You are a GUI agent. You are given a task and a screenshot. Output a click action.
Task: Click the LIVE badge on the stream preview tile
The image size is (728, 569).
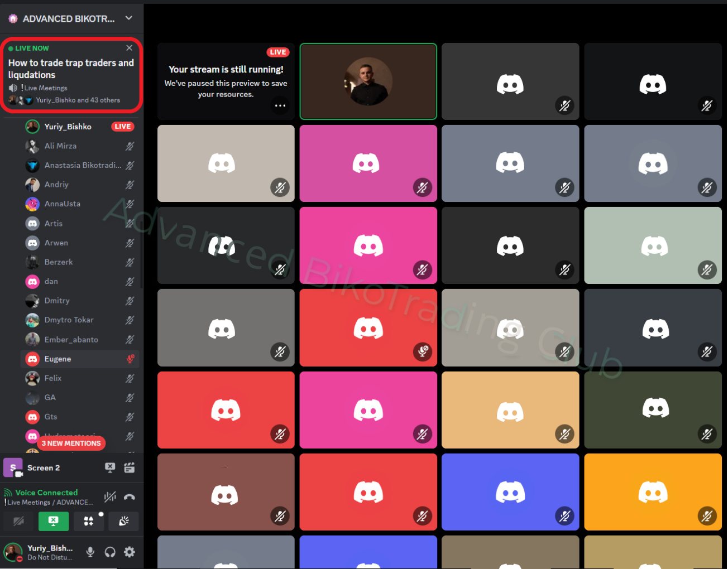(x=278, y=52)
